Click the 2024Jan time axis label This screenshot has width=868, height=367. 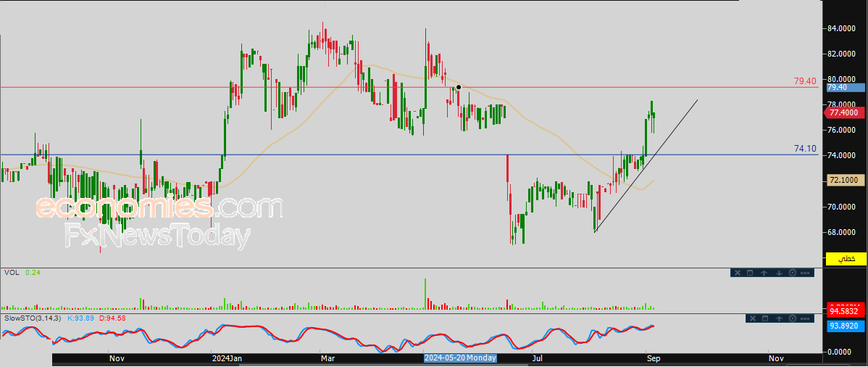(227, 358)
